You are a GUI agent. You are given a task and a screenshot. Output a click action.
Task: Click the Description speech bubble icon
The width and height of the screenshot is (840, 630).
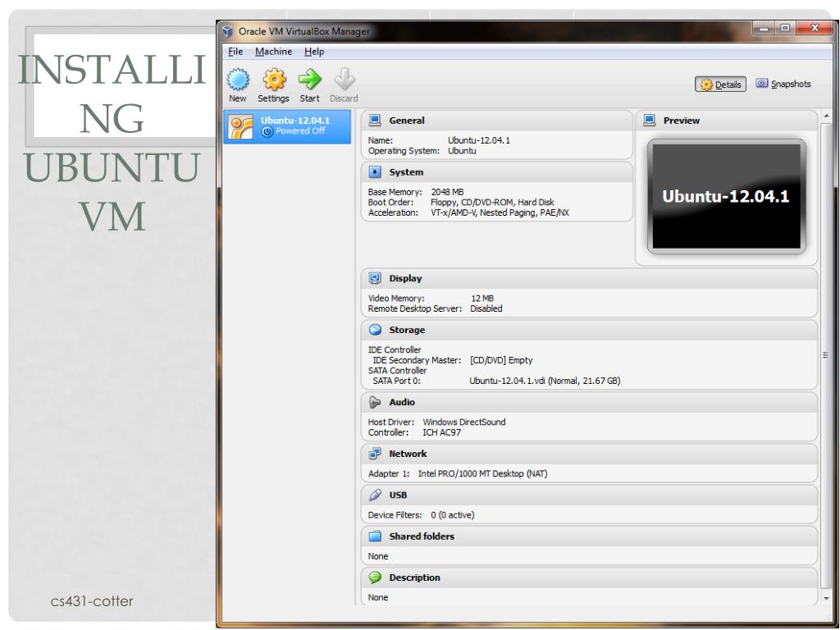(375, 577)
